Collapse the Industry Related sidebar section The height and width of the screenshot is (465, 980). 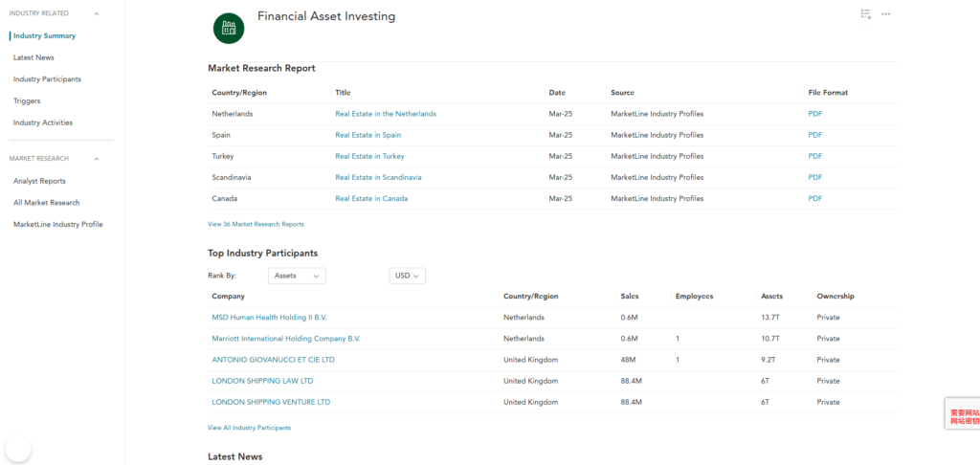[x=97, y=13]
